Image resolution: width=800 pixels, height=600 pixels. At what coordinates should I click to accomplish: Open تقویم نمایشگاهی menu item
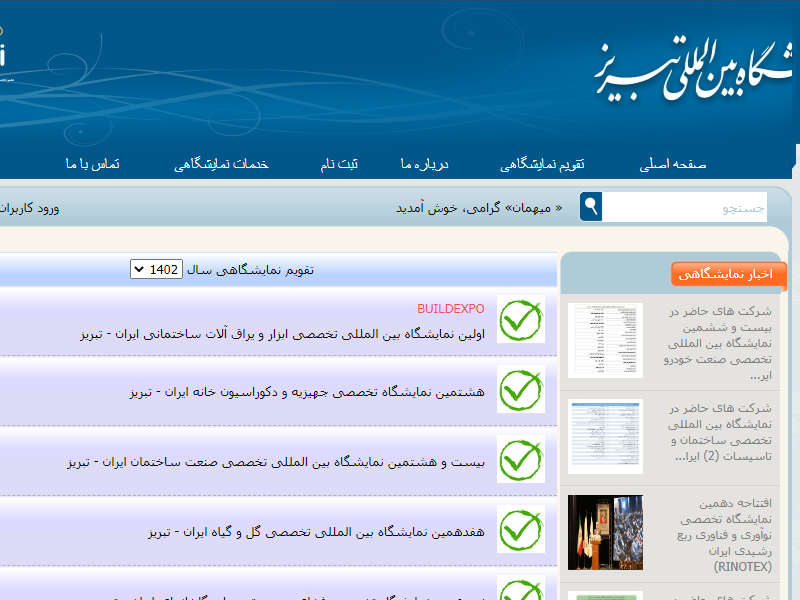pos(542,164)
